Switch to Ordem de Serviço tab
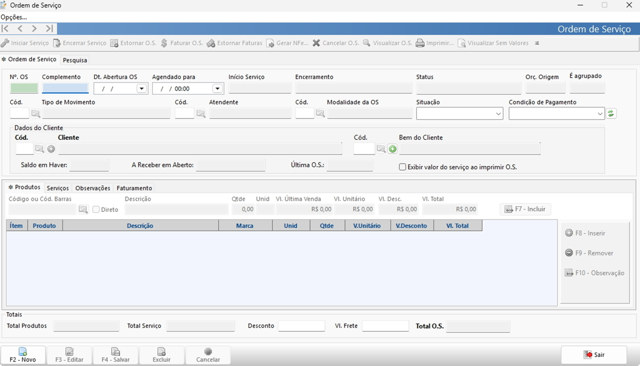 click(x=29, y=59)
